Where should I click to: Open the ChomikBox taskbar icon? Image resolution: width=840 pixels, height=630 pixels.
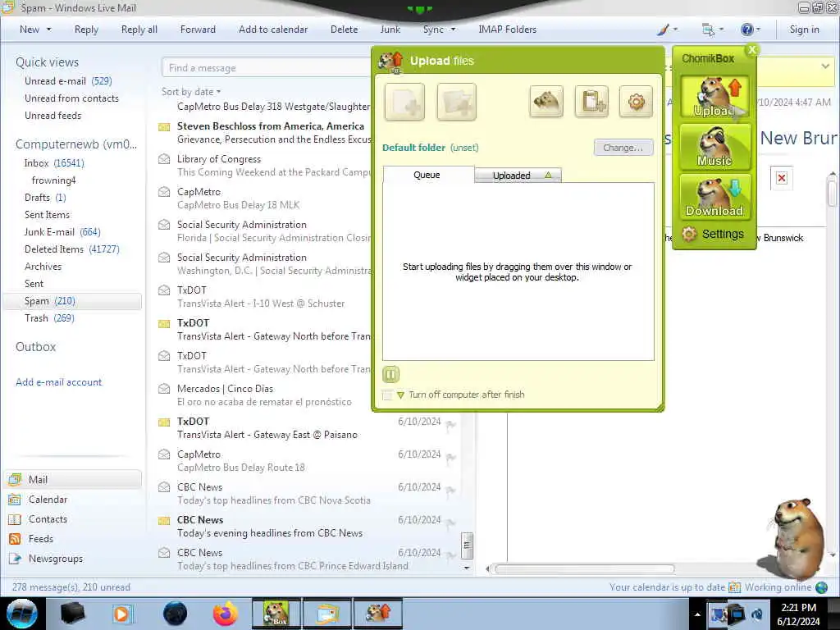276,614
